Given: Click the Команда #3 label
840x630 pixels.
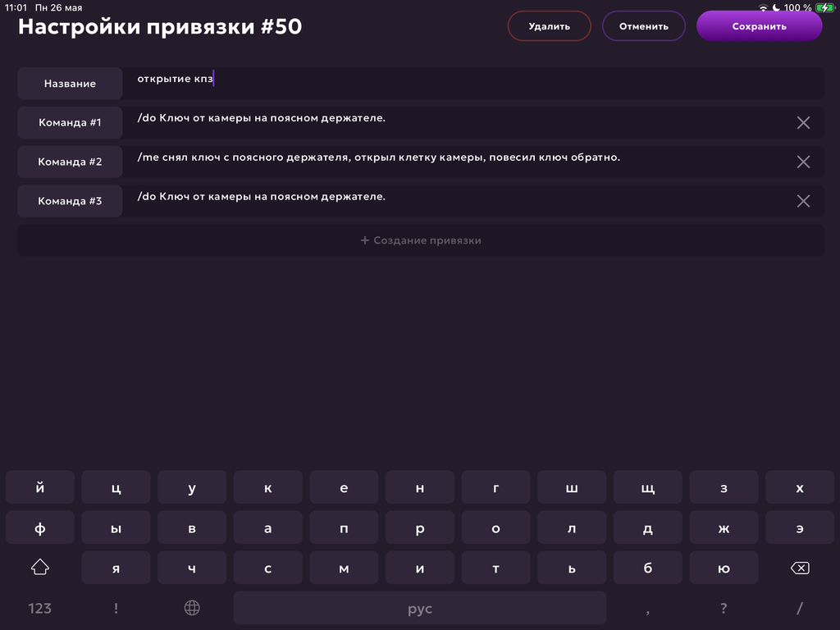Looking at the screenshot, I should point(71,201).
